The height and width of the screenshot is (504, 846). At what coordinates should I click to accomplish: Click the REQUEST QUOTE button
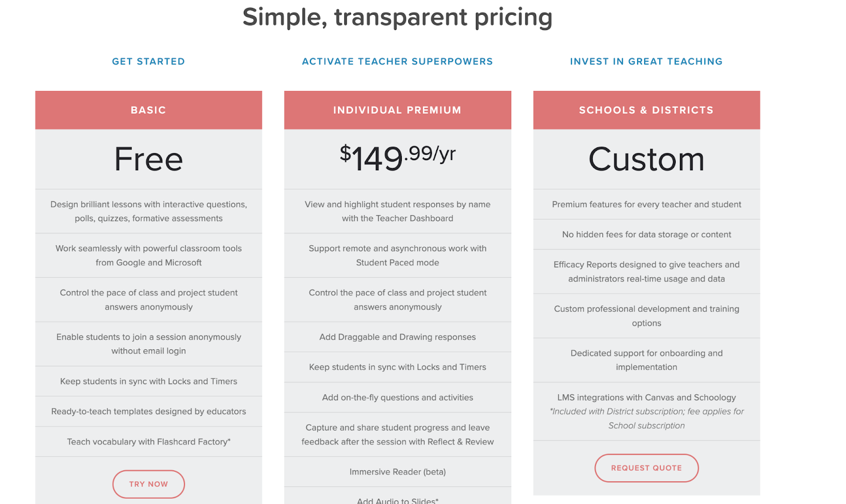(646, 468)
